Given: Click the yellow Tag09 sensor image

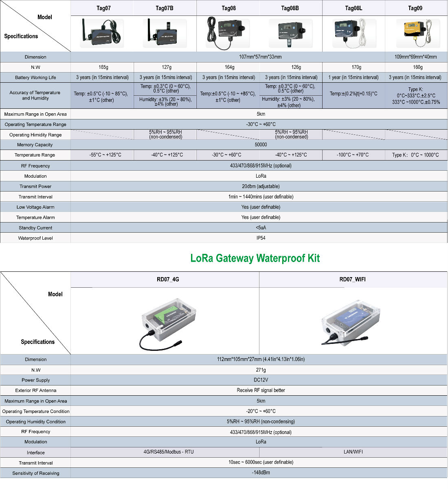Looking at the screenshot, I should (417, 33).
